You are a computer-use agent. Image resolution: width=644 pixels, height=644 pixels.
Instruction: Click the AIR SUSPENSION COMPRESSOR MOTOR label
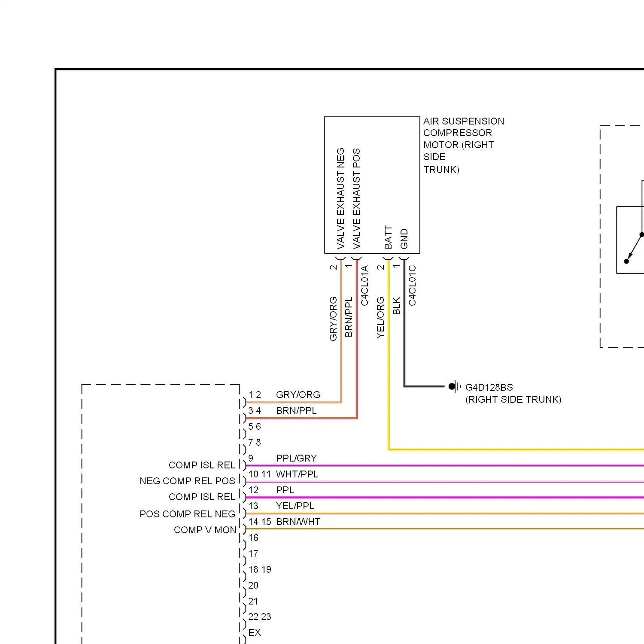click(x=464, y=145)
